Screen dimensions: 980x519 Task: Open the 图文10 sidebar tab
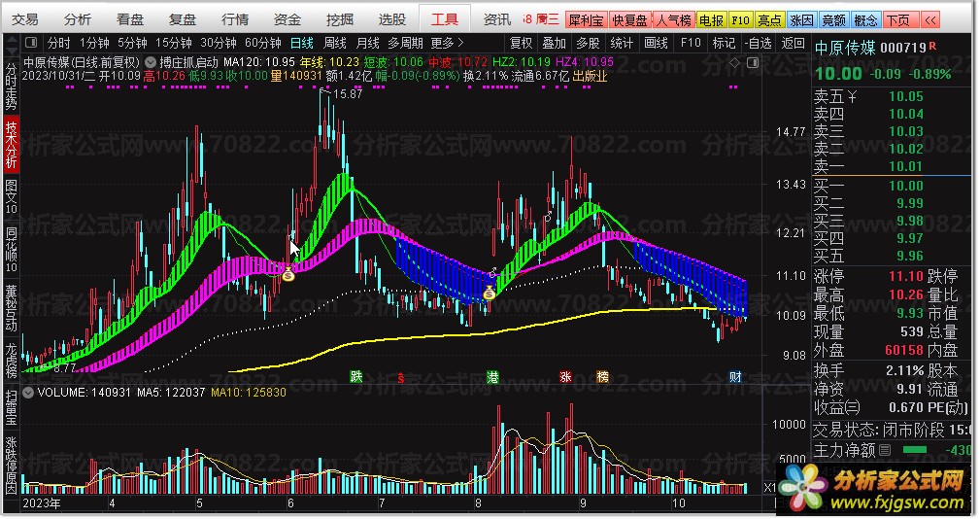(12, 196)
